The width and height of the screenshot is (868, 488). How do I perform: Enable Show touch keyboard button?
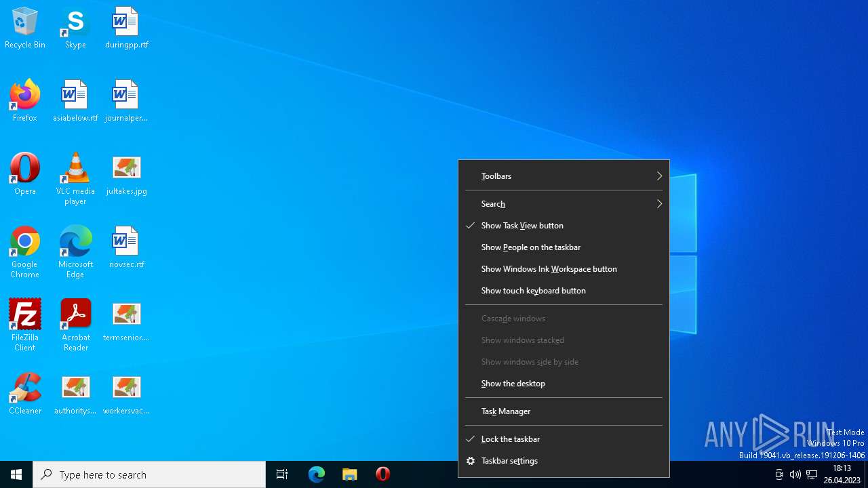564,291
